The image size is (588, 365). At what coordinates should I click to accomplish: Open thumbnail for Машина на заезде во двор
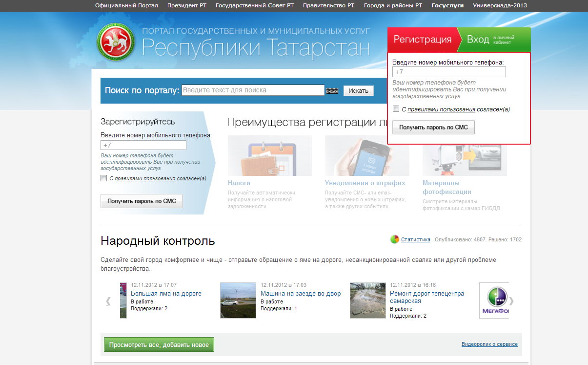238,300
